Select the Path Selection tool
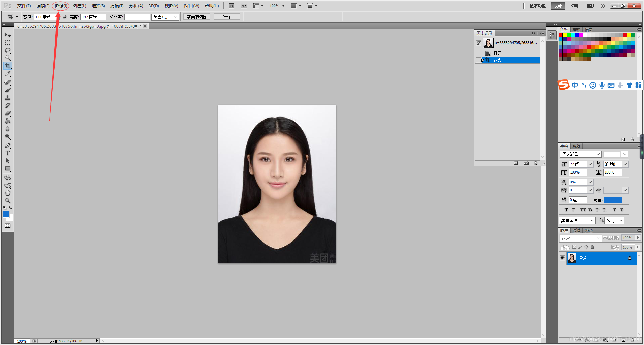 [8, 161]
